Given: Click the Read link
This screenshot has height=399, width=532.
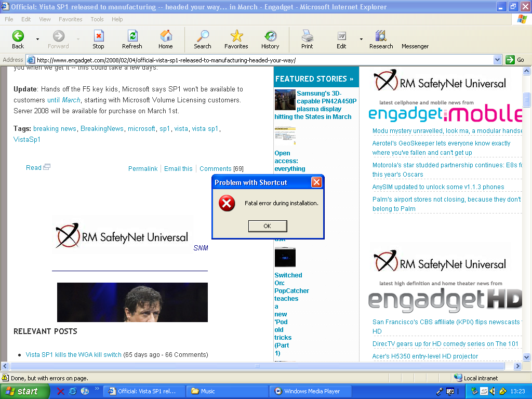Looking at the screenshot, I should tap(38, 168).
